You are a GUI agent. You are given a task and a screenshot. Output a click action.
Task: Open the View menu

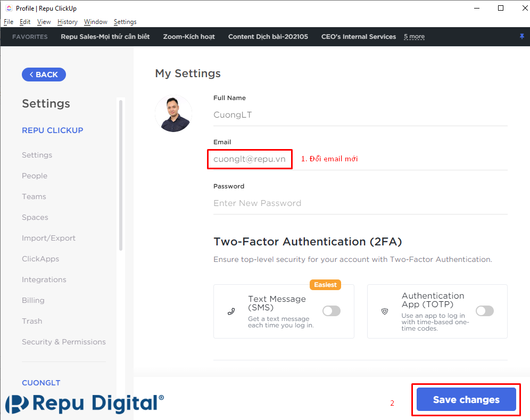pos(44,22)
